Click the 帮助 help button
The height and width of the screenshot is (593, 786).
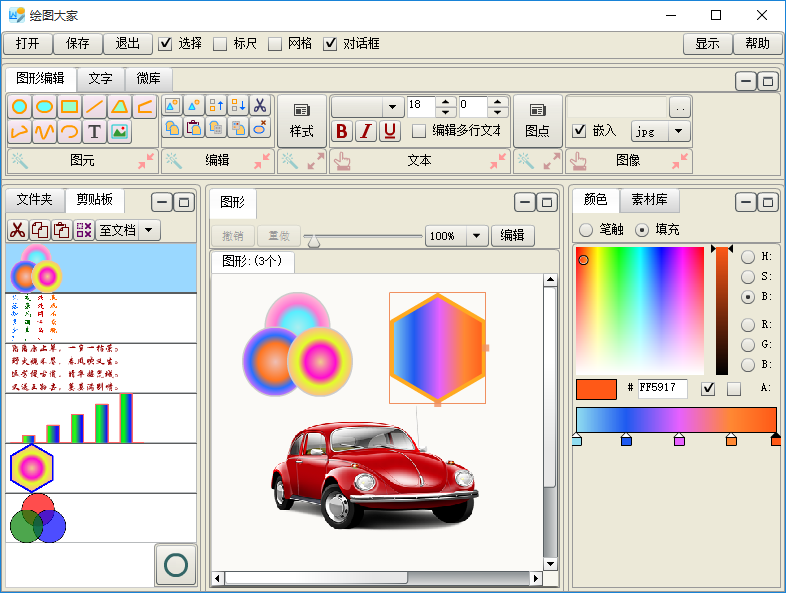point(757,44)
